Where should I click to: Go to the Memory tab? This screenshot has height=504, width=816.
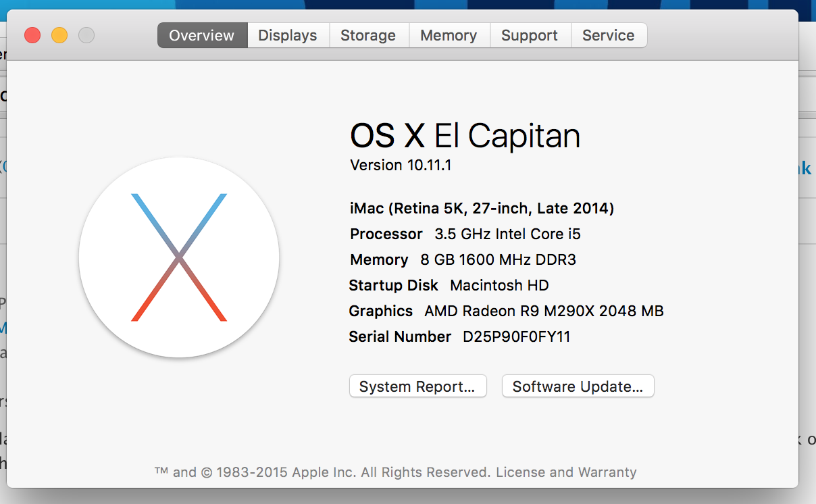click(x=449, y=35)
